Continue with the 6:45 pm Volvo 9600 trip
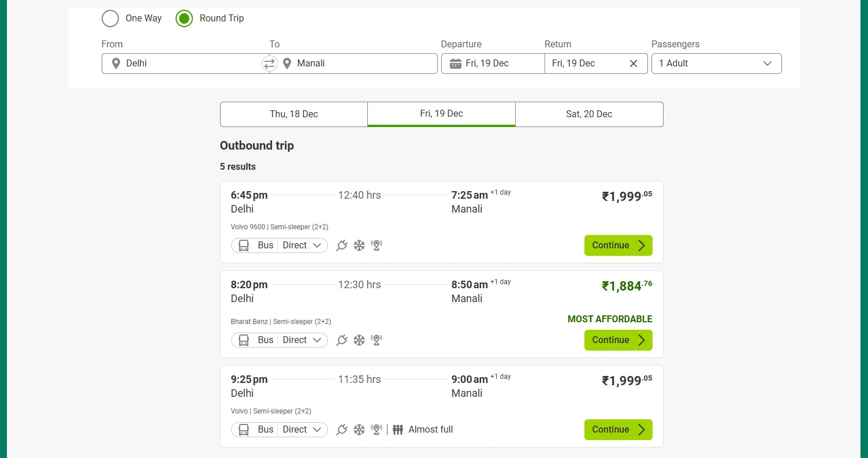 (x=618, y=245)
